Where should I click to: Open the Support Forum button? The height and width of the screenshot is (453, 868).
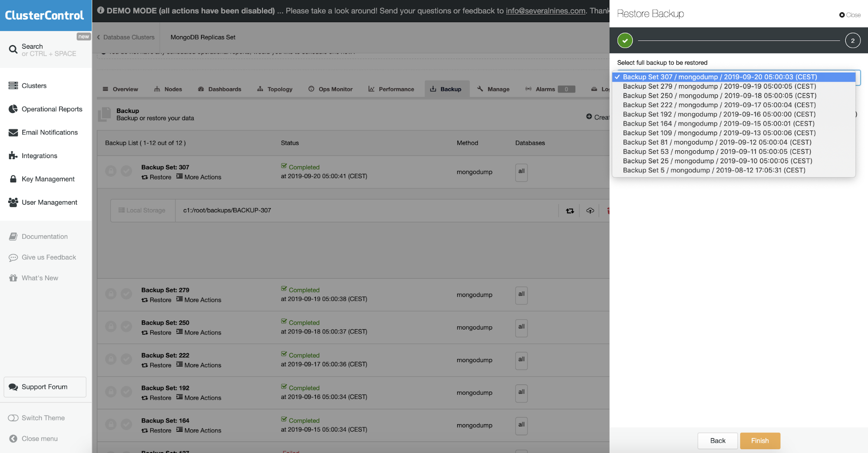coord(45,387)
